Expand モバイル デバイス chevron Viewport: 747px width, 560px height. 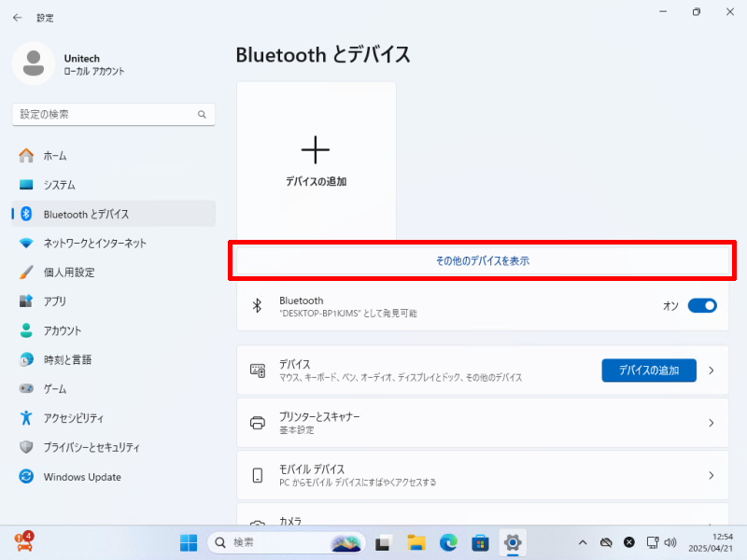point(712,475)
